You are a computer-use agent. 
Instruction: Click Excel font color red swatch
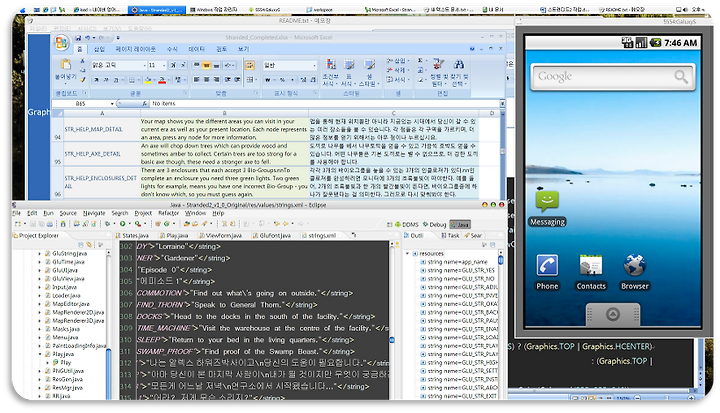[162, 80]
